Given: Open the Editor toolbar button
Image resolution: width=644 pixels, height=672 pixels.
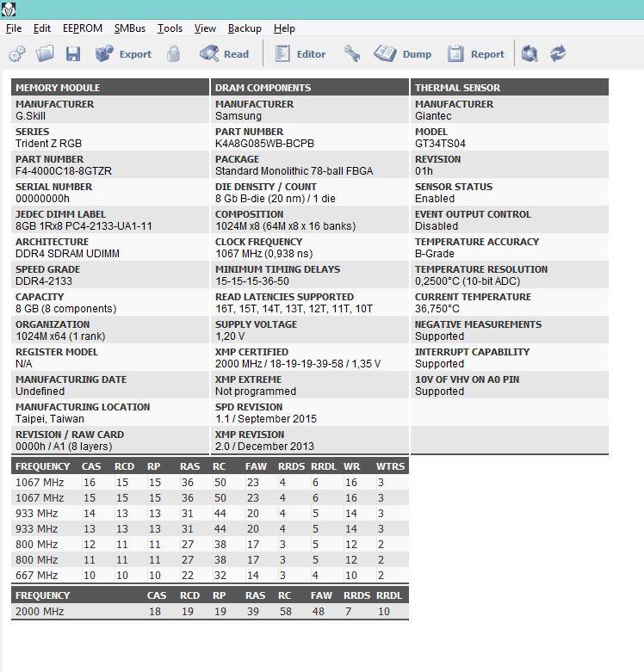Looking at the screenshot, I should 300,54.
